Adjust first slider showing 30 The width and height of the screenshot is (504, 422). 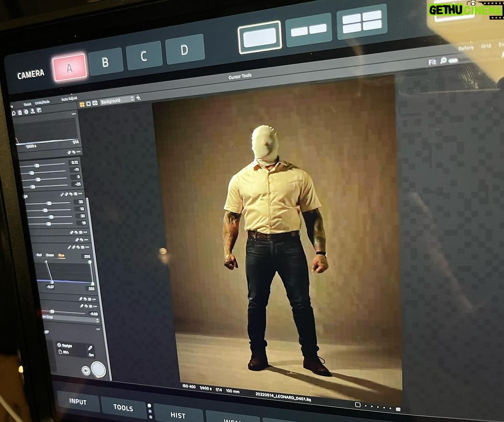[49, 203]
